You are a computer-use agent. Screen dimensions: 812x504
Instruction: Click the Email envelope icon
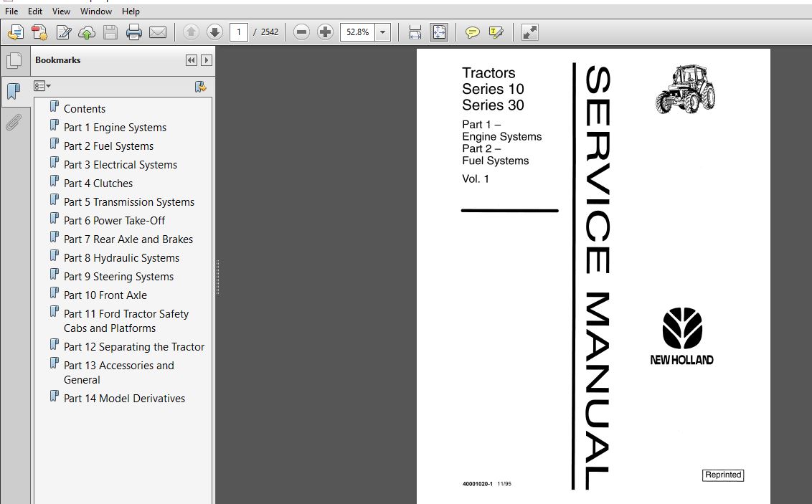pos(158,32)
